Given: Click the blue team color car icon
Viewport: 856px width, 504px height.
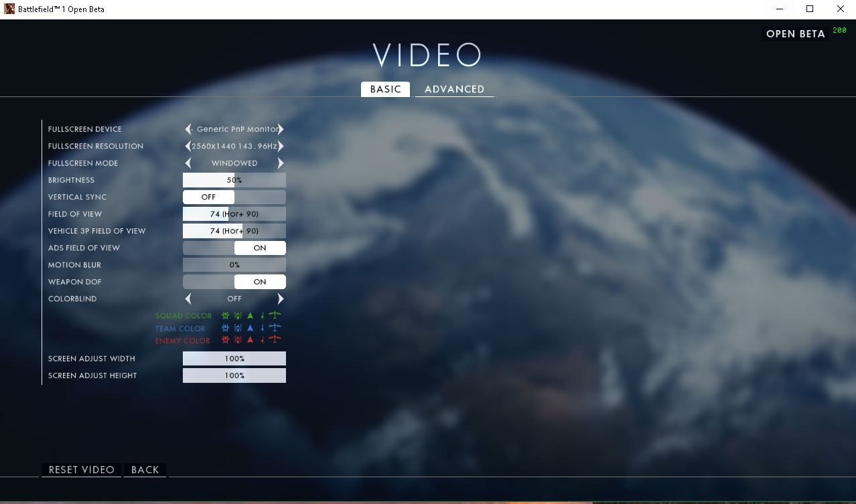Looking at the screenshot, I should click(226, 328).
